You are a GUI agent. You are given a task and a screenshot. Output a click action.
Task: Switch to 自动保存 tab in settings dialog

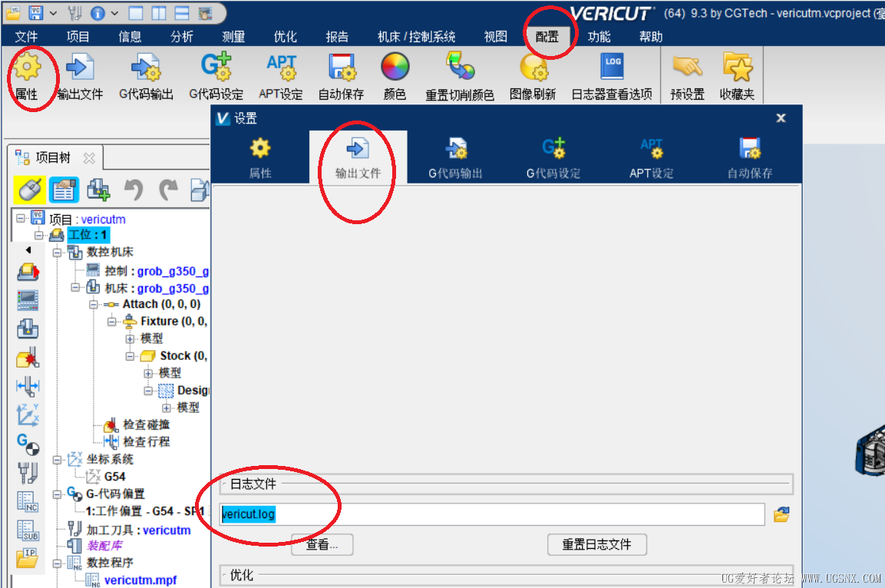[750, 157]
